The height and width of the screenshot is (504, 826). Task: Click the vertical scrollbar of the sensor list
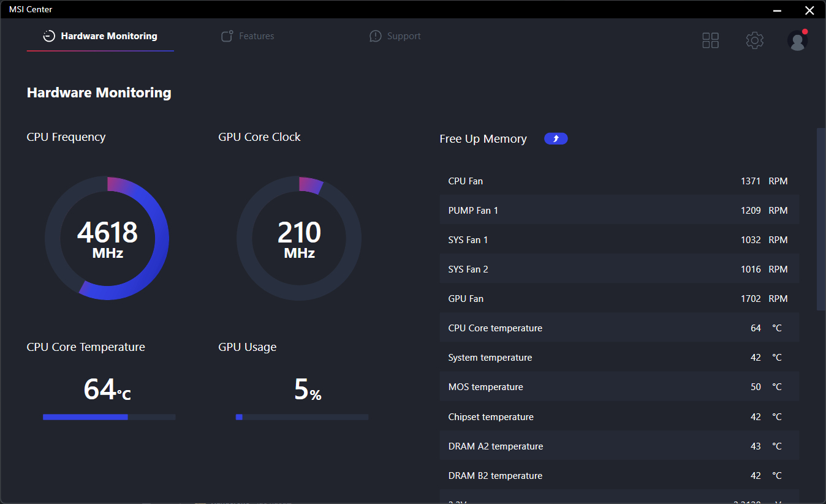tap(821, 219)
